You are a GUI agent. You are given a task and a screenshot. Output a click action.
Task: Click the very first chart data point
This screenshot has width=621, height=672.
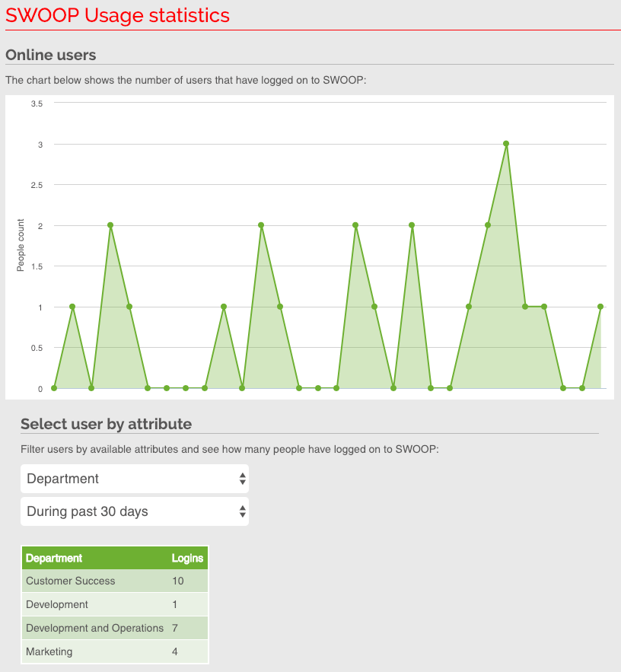(x=54, y=388)
